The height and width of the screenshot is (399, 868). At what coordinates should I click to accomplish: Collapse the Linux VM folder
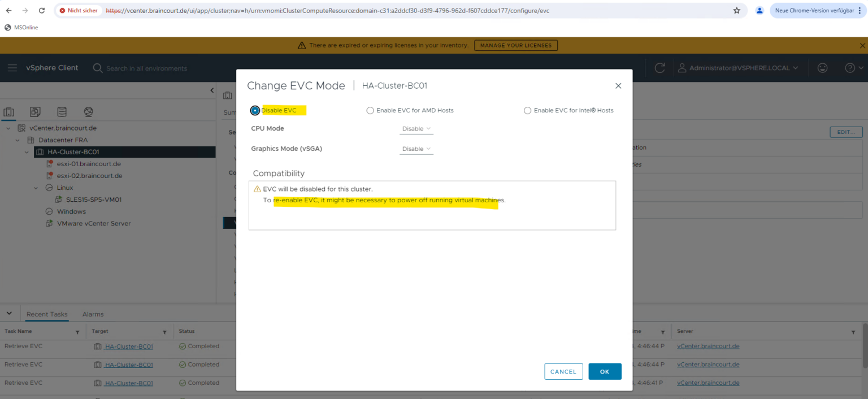pyautogui.click(x=36, y=187)
